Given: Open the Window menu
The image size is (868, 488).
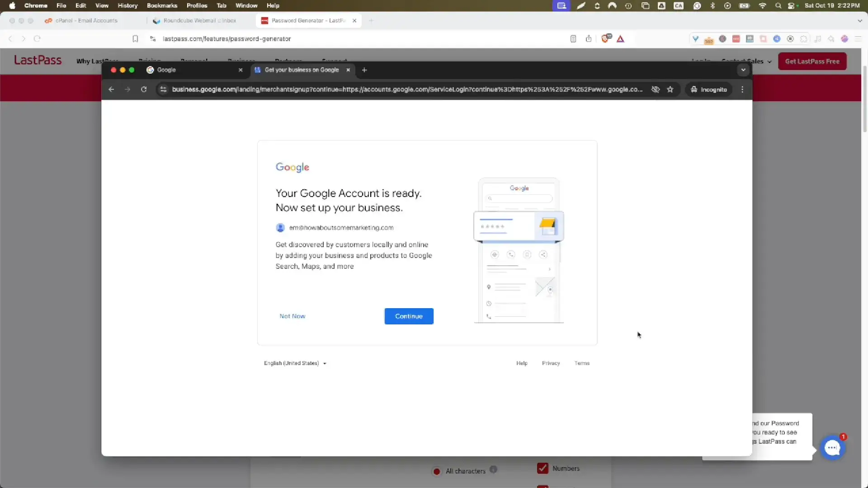Looking at the screenshot, I should [x=246, y=5].
